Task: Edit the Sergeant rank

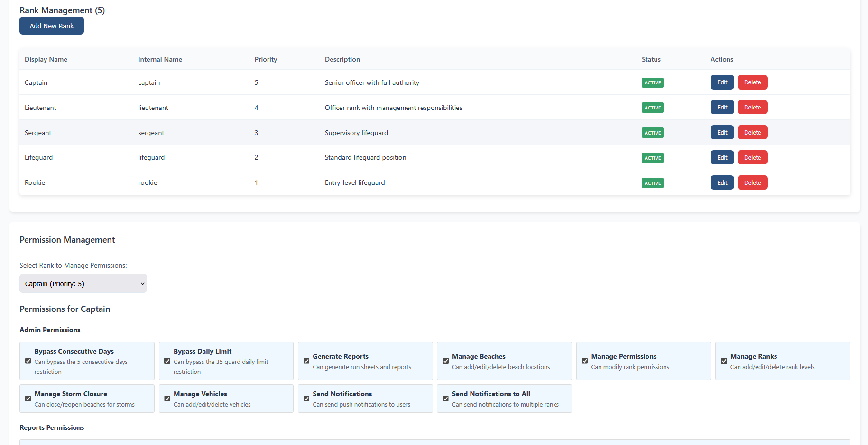Action: pyautogui.click(x=721, y=132)
